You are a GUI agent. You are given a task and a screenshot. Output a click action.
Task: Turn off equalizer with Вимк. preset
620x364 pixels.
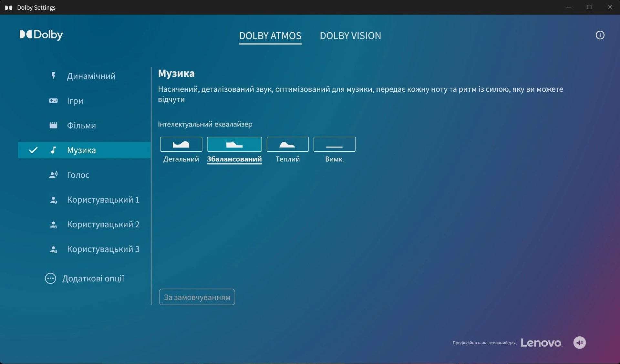[335, 144]
